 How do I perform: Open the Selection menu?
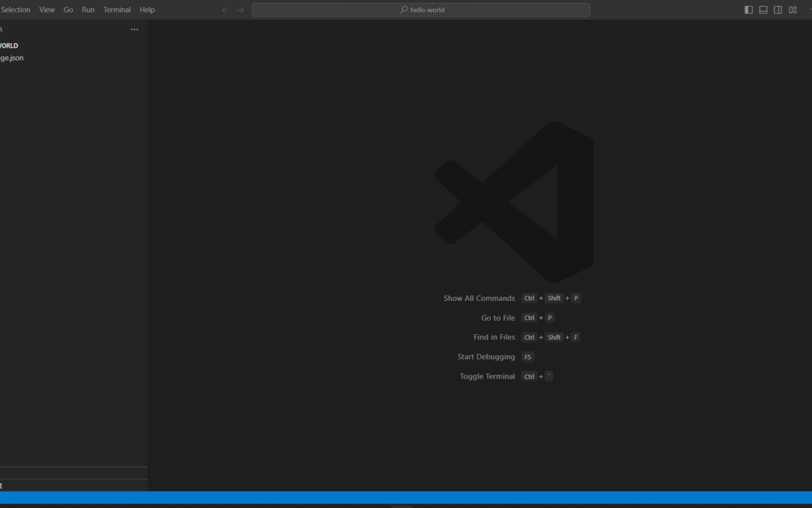click(x=15, y=10)
